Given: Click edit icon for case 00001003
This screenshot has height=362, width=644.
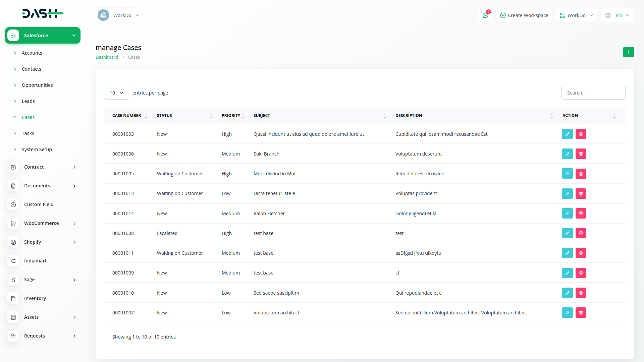Looking at the screenshot, I should (567, 134).
